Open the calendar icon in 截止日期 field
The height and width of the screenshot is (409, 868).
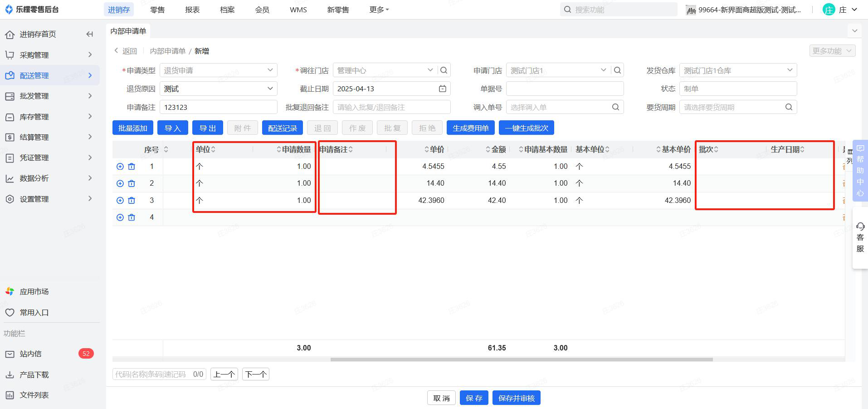[443, 89]
